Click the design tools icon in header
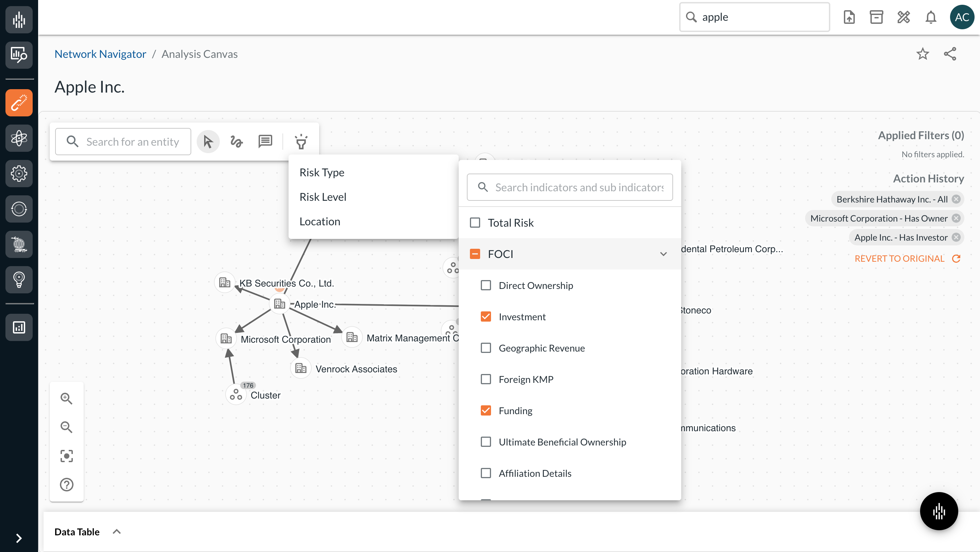This screenshot has width=980, height=552. (903, 17)
